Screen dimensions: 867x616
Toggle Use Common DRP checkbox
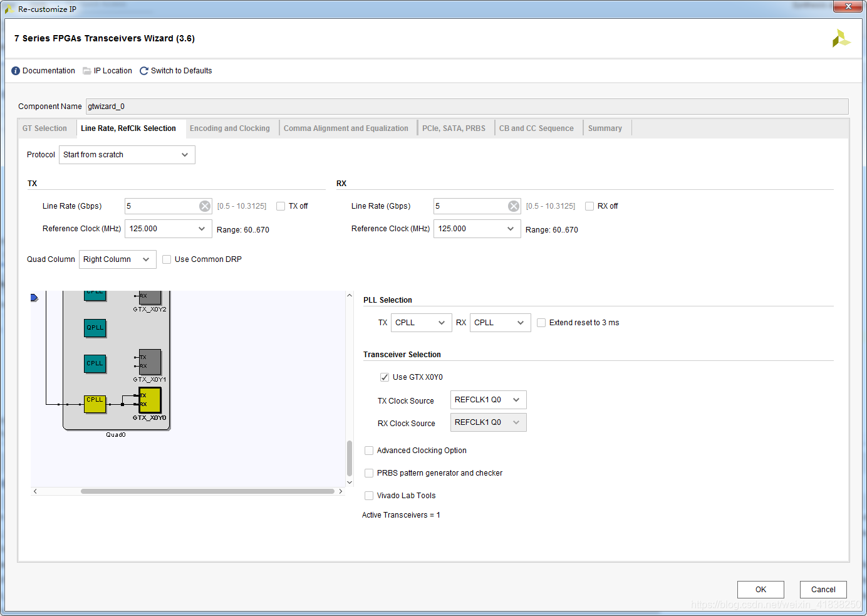pyautogui.click(x=167, y=259)
